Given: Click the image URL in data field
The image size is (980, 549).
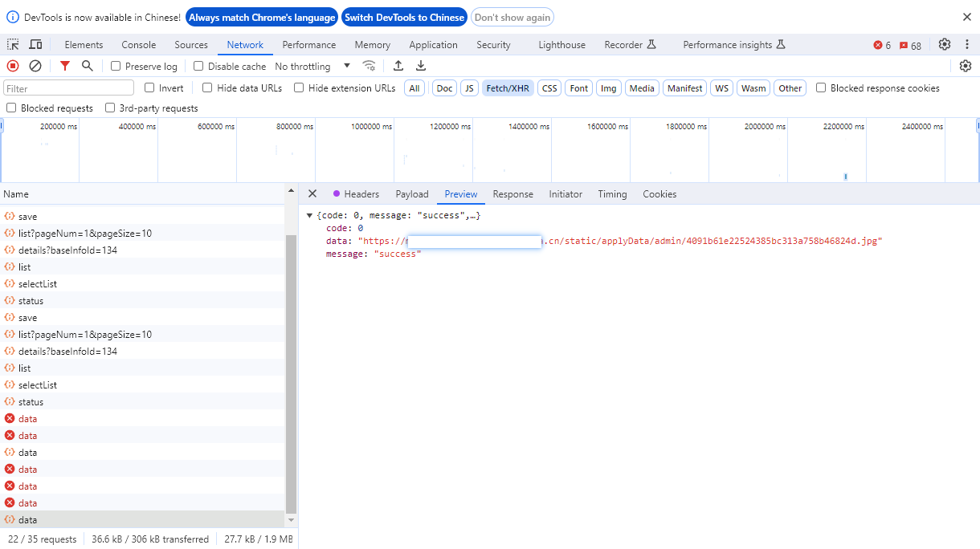Looking at the screenshot, I should 620,241.
